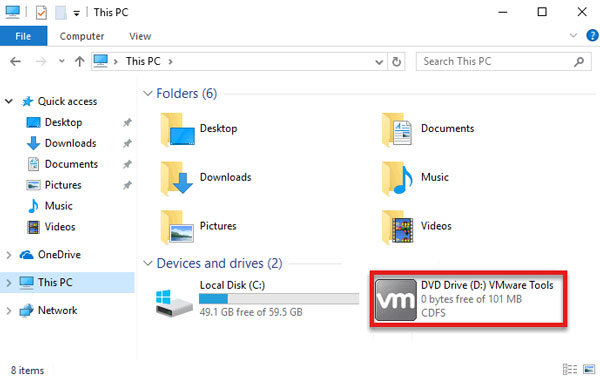Open the View ribbon tab
This screenshot has width=600, height=378.
click(140, 36)
